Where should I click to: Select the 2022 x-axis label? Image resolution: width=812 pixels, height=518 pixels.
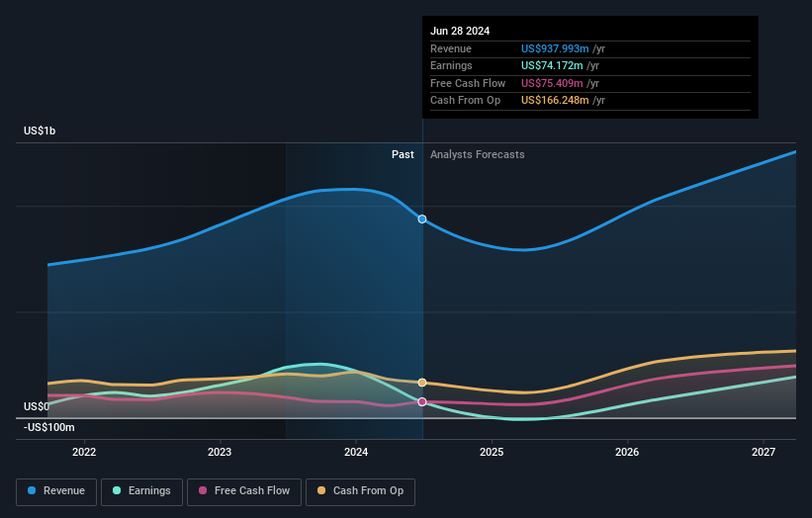[84, 452]
